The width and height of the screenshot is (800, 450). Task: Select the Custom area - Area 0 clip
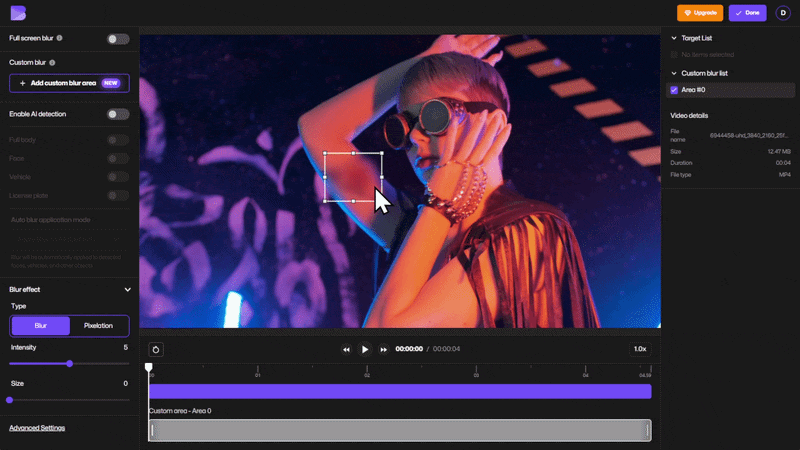pos(400,430)
